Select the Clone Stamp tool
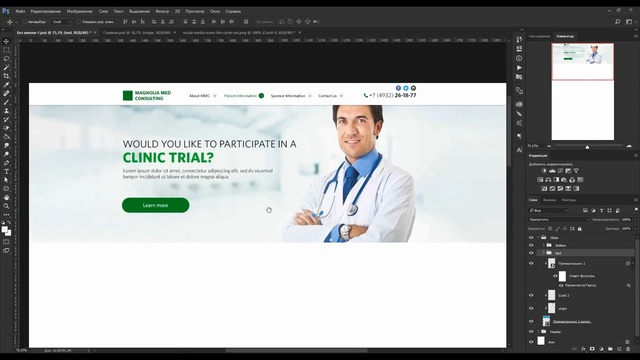 click(x=6, y=111)
